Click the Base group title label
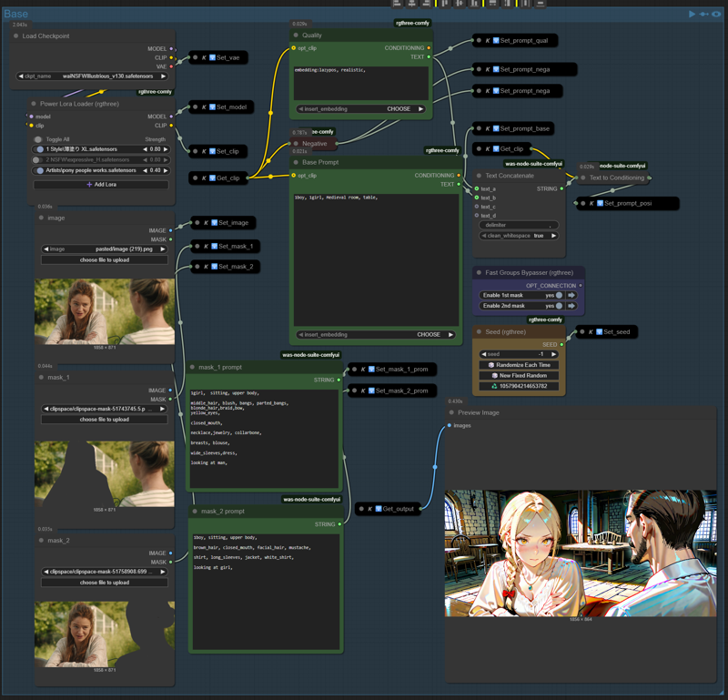The height and width of the screenshot is (700, 728). point(15,14)
